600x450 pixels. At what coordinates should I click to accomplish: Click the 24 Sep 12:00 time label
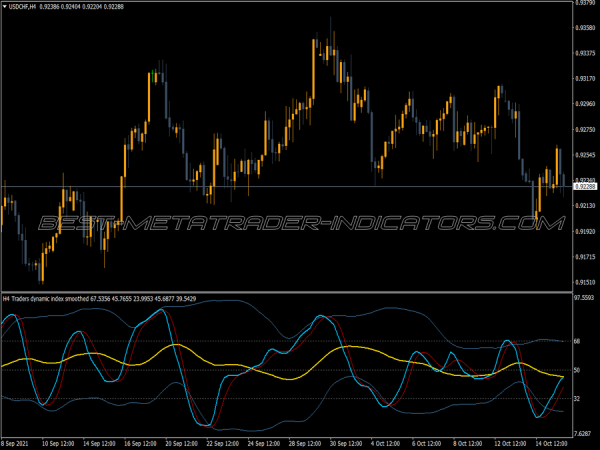pyautogui.click(x=264, y=444)
